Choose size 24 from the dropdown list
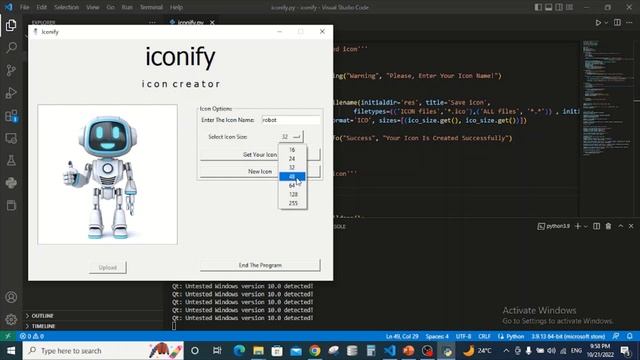The height and width of the screenshot is (360, 640). click(x=292, y=159)
